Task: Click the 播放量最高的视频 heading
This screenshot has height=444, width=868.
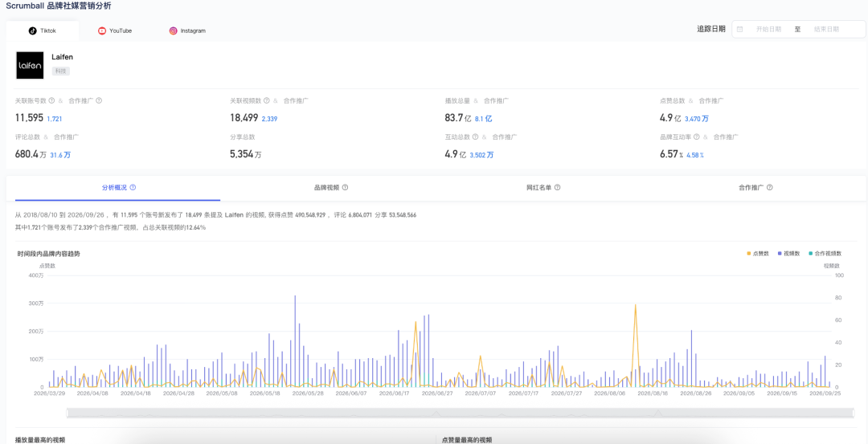Action: coord(40,440)
